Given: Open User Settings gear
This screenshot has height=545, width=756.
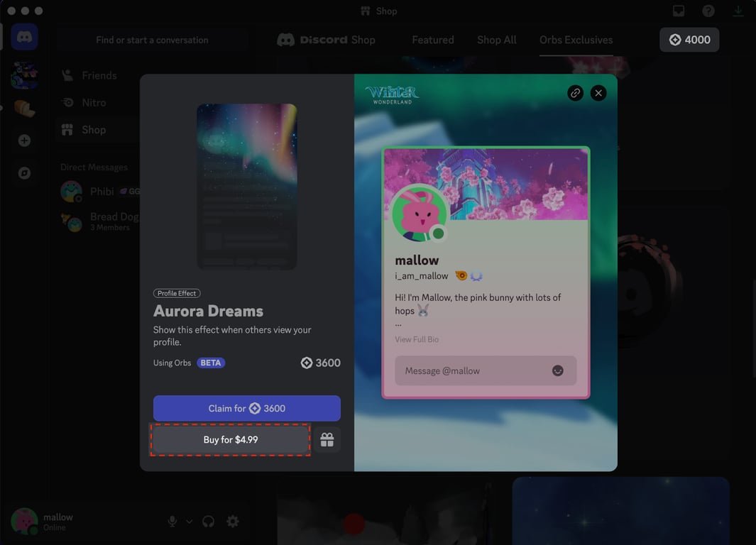Looking at the screenshot, I should pos(233,522).
